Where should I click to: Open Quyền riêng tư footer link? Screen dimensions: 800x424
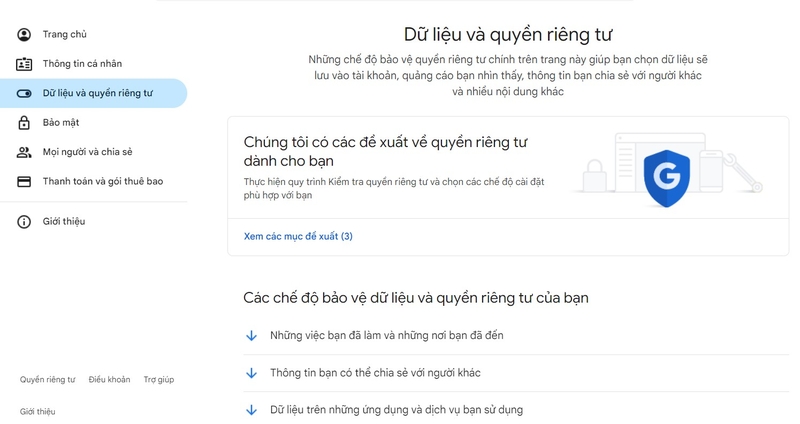click(47, 380)
